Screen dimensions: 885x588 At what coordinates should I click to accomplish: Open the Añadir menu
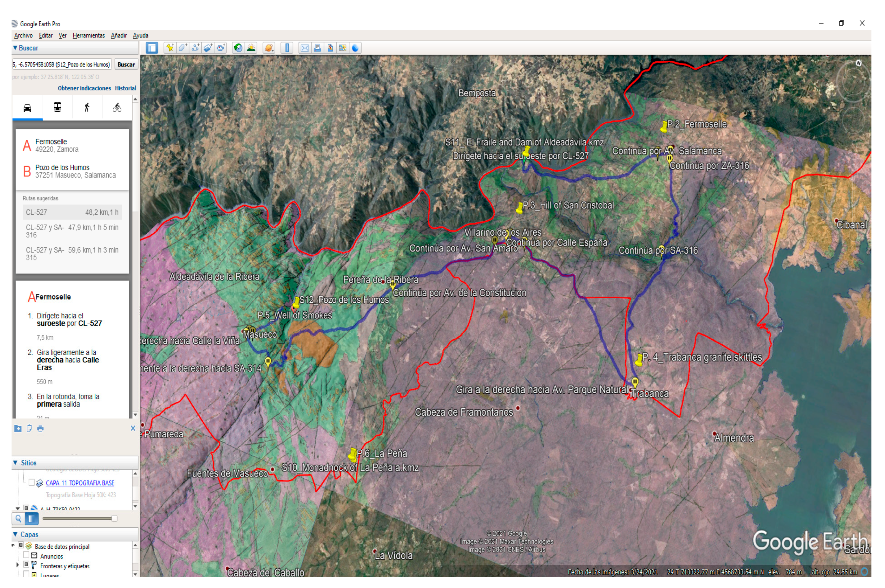click(x=118, y=35)
